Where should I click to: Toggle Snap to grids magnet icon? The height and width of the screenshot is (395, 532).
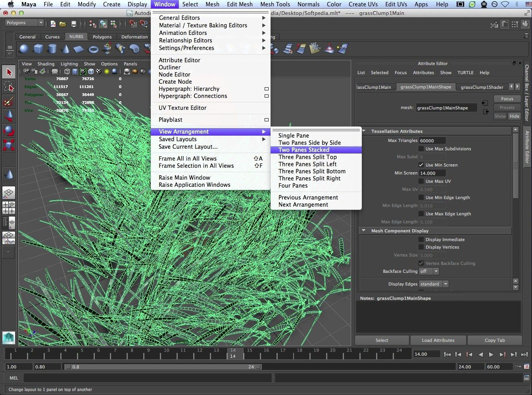[133, 24]
